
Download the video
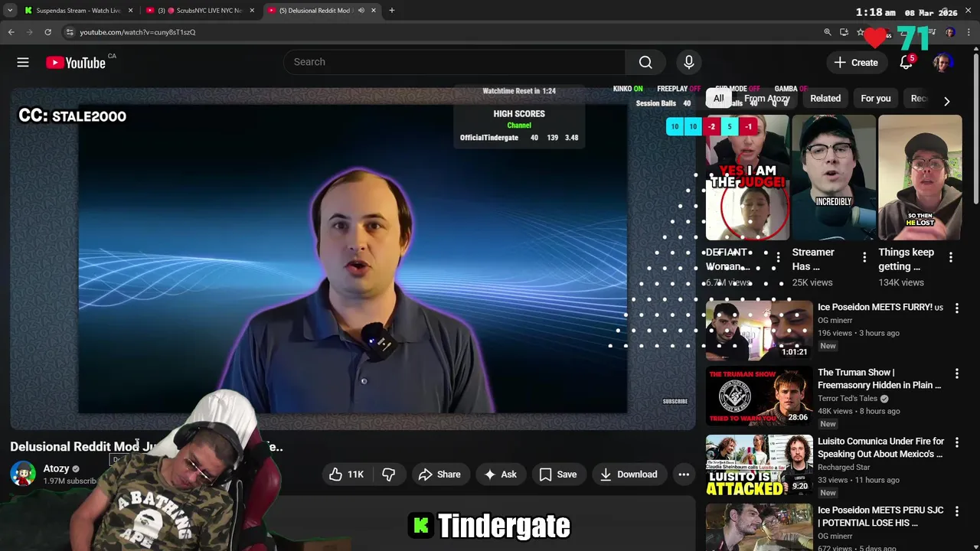[x=629, y=474]
